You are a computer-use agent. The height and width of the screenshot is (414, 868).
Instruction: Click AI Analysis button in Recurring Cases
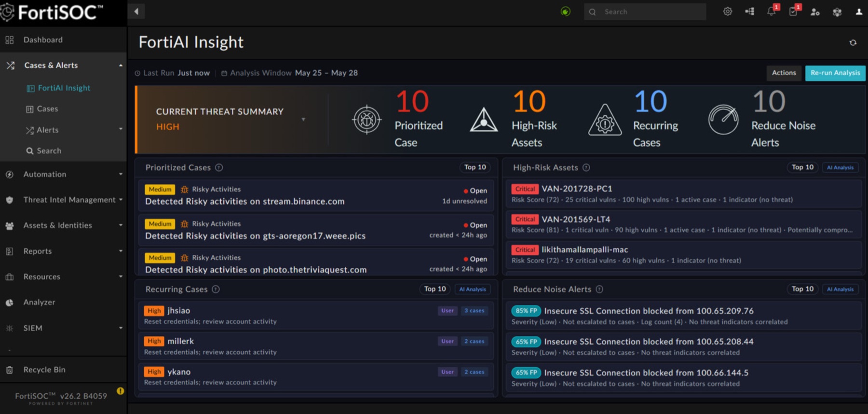tap(473, 289)
